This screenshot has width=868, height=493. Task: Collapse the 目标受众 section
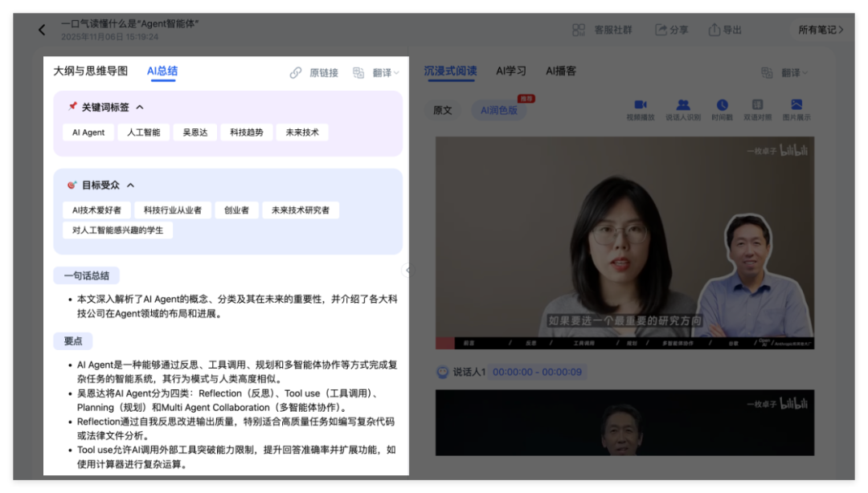pyautogui.click(x=131, y=185)
